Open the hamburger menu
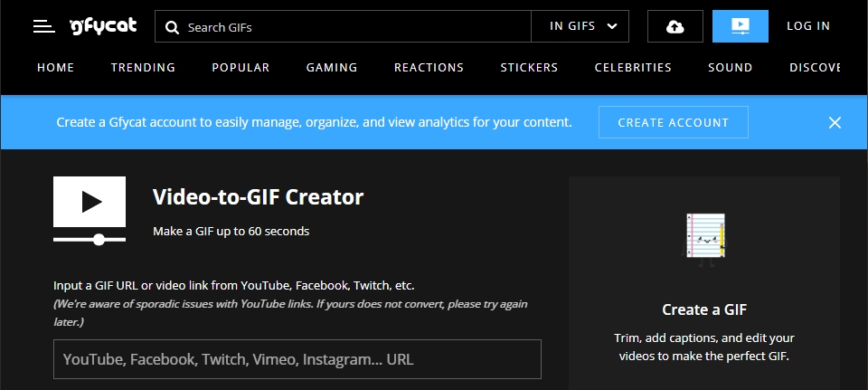Screen dimensions: 868x390 (43, 26)
